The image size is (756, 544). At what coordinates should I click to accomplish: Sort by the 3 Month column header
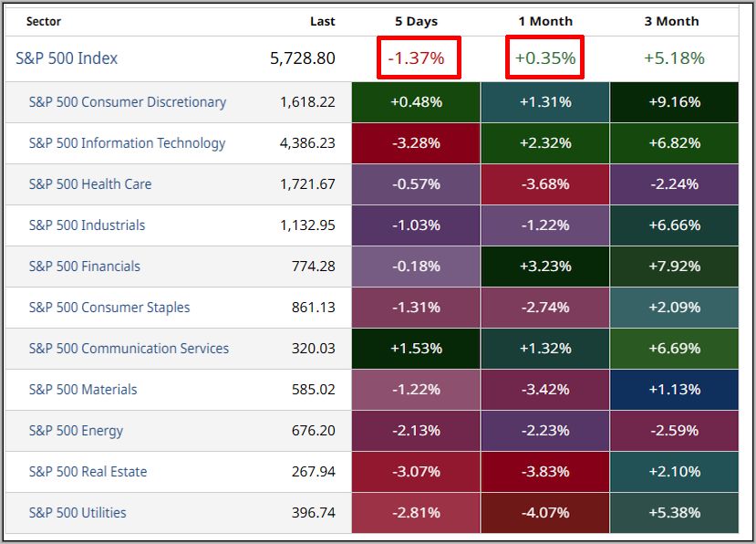point(673,21)
